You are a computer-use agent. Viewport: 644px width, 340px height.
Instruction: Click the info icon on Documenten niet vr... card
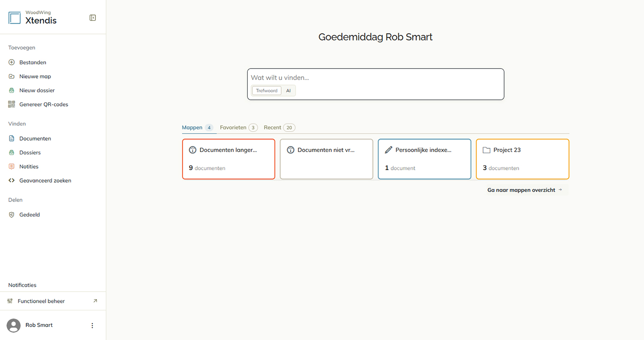pyautogui.click(x=291, y=150)
